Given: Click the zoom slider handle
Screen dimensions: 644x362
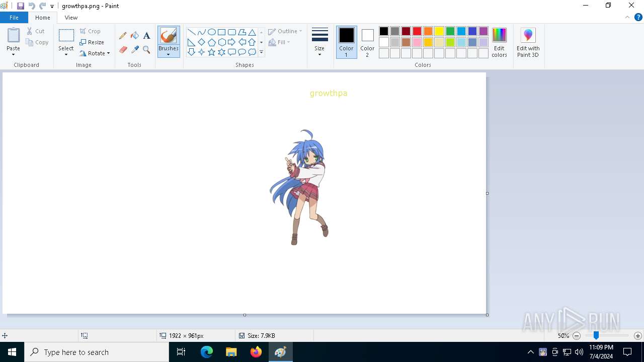Looking at the screenshot, I should pos(596,335).
